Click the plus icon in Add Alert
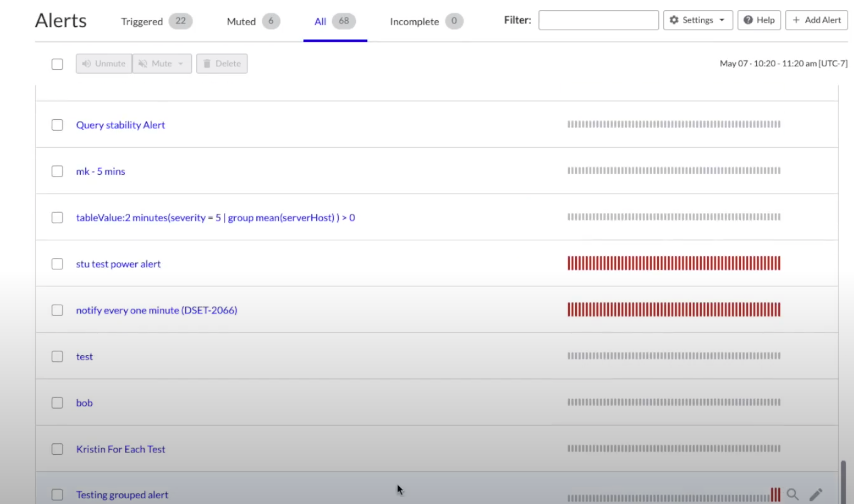 tap(796, 20)
